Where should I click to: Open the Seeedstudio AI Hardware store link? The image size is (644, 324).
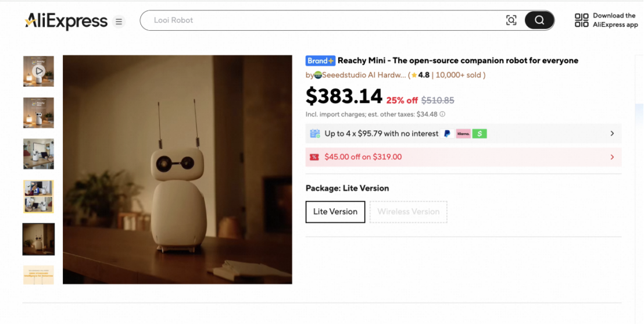pos(360,75)
